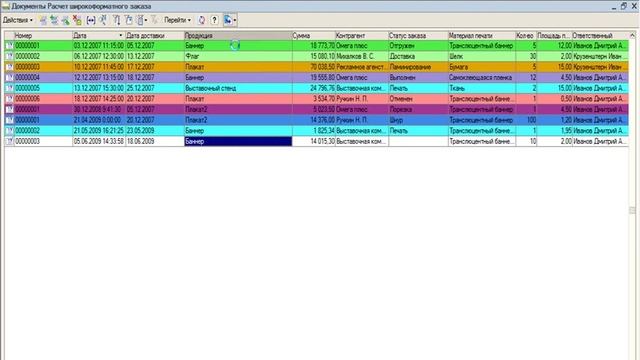This screenshot has height=360, width=640.
Task: Click document icon of row 00000003 dated 10.12.2007
Action: click(9, 67)
